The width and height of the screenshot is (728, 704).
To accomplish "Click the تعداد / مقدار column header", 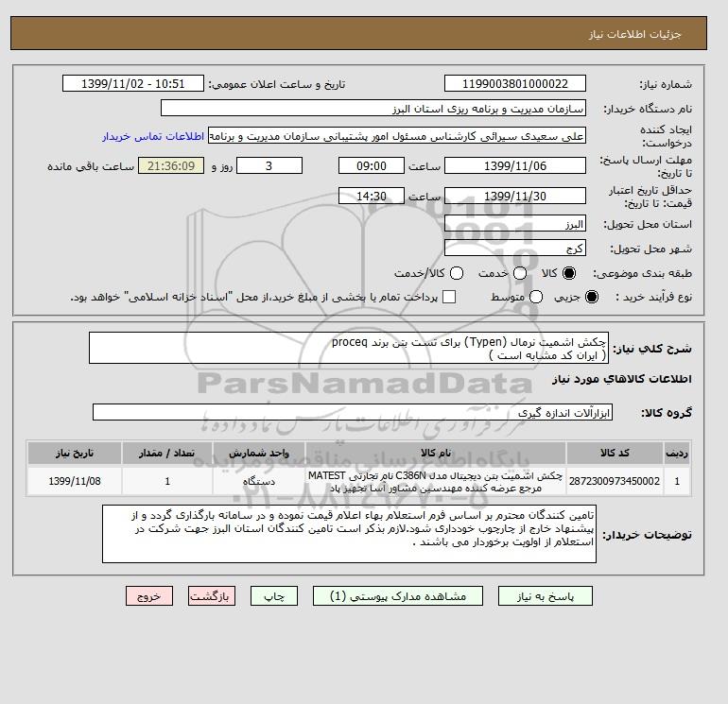I will (x=167, y=453).
